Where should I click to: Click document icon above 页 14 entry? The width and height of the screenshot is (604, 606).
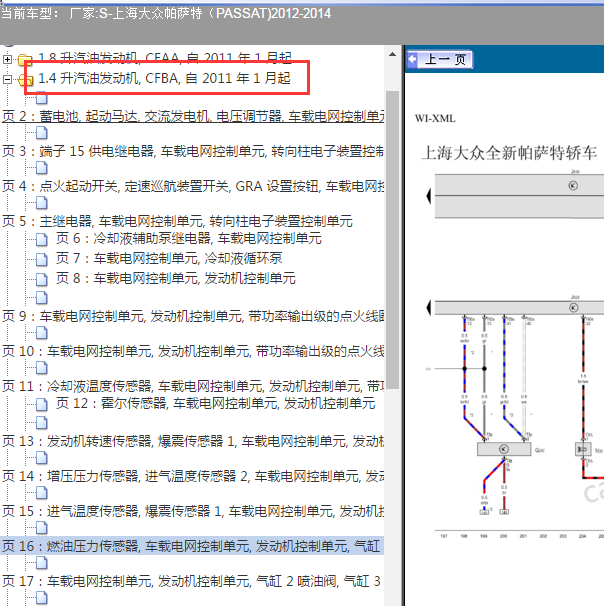[42, 458]
